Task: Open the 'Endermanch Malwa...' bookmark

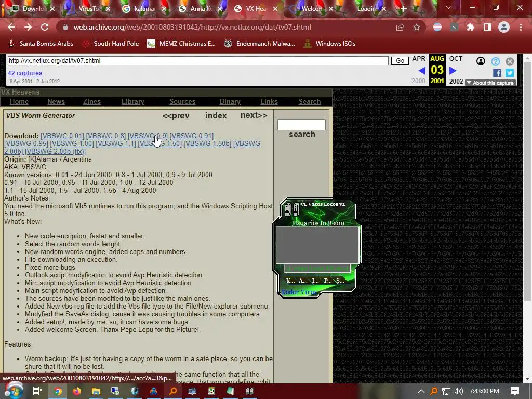Action: [260, 44]
